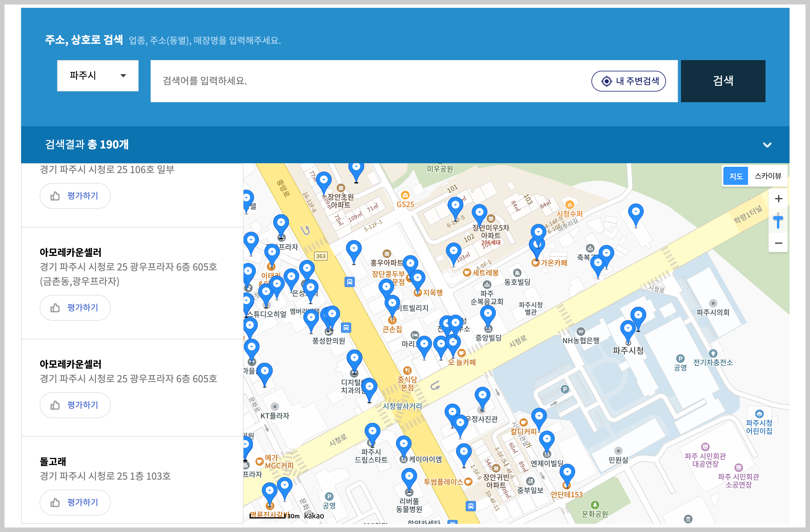Viewport: 810px width, 532px height.
Task: Click 평가하기 under first 아모레카운셀러 with 금촌동
Action: click(x=75, y=307)
